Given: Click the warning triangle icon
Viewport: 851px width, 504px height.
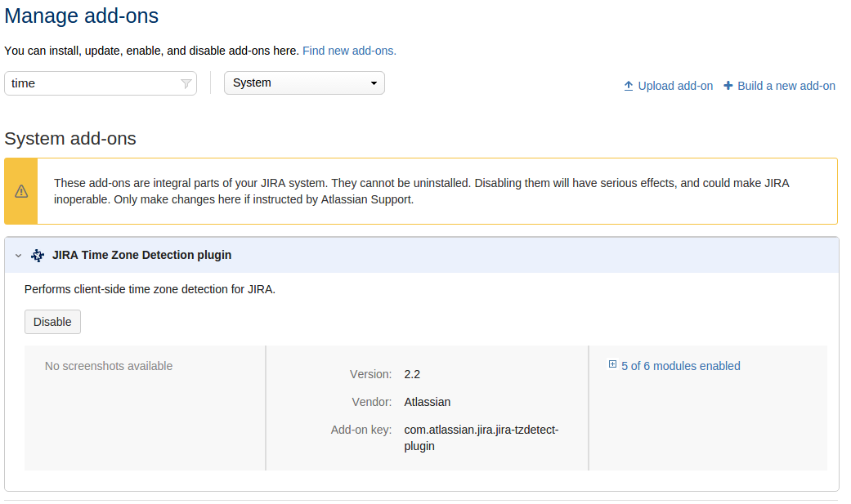Looking at the screenshot, I should pyautogui.click(x=21, y=191).
